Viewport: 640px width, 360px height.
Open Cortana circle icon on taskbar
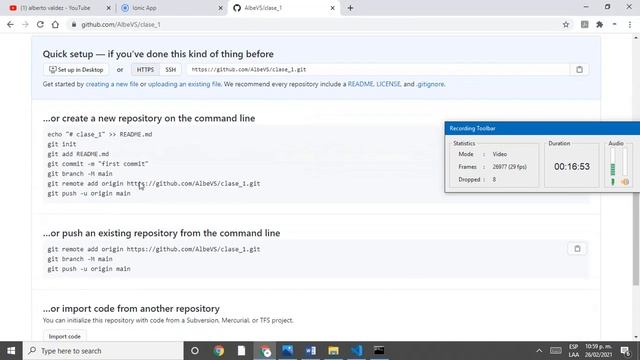(195, 351)
